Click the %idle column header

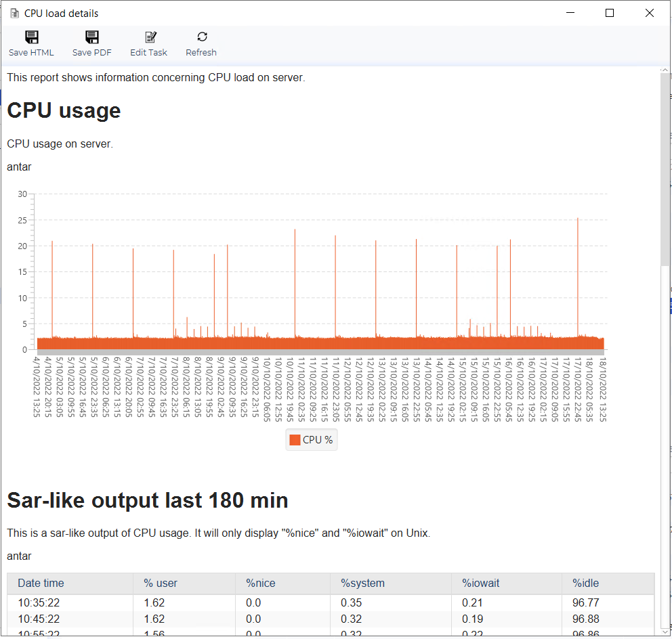pyautogui.click(x=585, y=583)
